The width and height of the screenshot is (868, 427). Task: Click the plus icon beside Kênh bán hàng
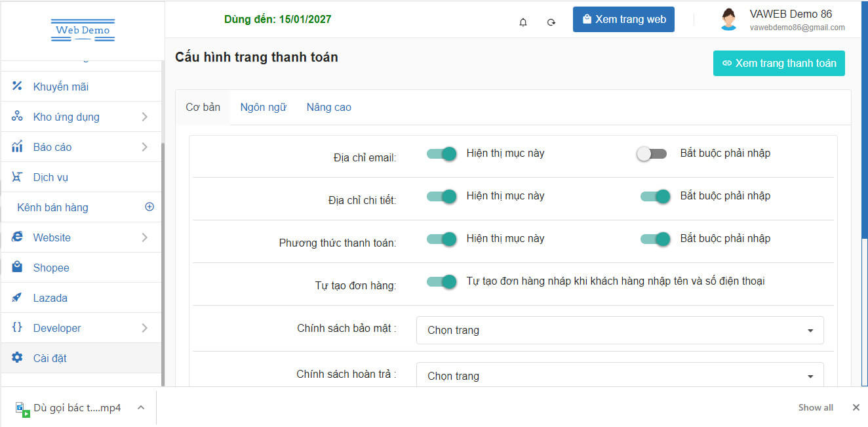[x=149, y=207]
